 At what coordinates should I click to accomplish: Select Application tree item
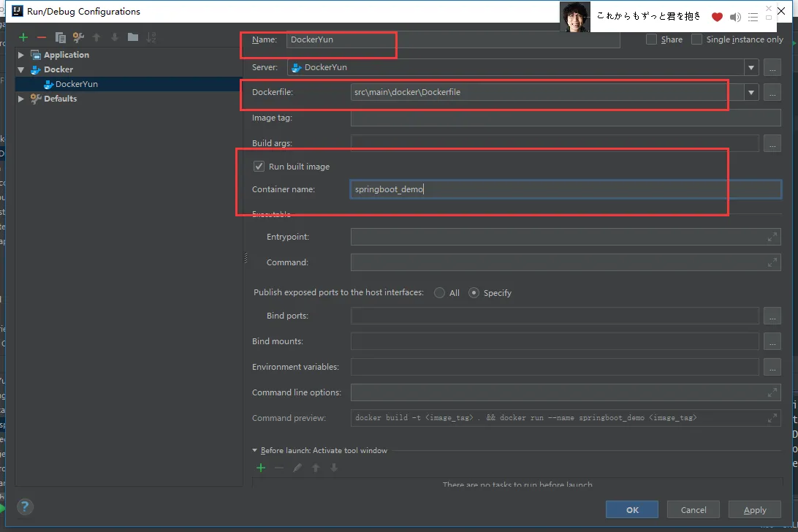point(66,55)
